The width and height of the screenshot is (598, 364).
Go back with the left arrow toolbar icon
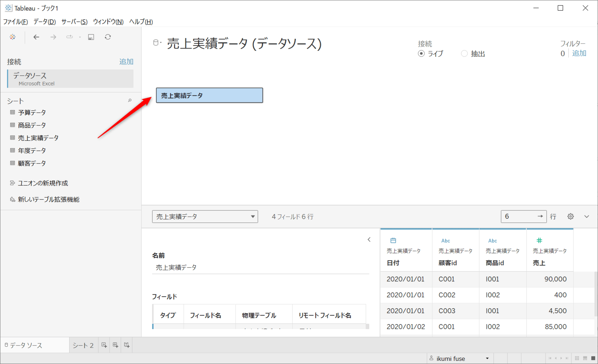[x=36, y=37]
